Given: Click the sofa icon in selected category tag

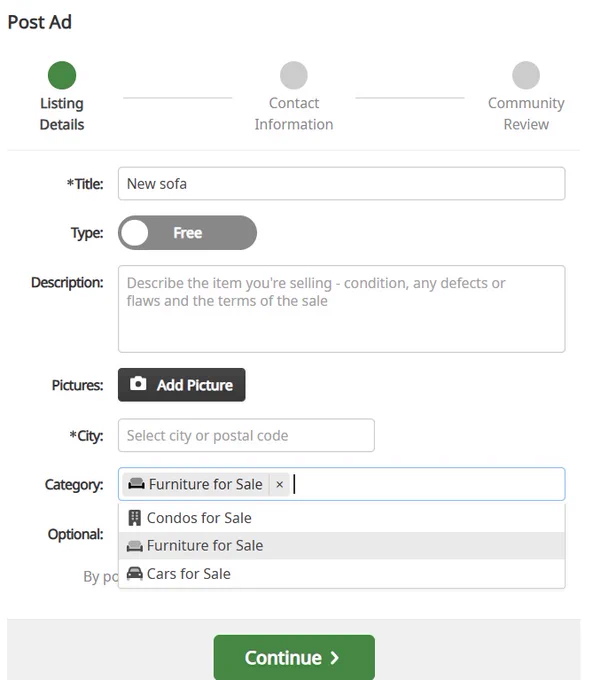Looking at the screenshot, I should [x=136, y=484].
